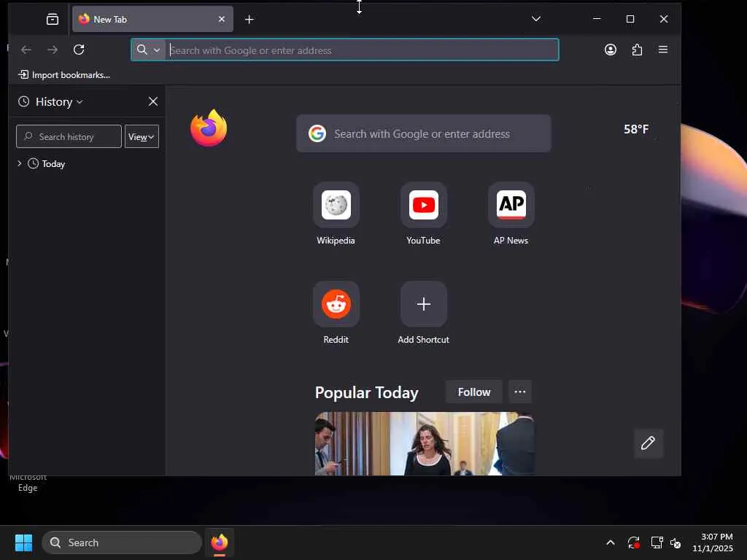Click the Firefox taskbar icon

point(219,542)
